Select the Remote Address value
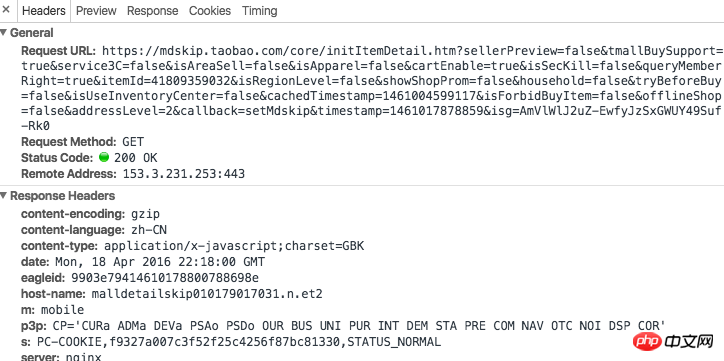Screen dimensions: 724x361 [183, 174]
